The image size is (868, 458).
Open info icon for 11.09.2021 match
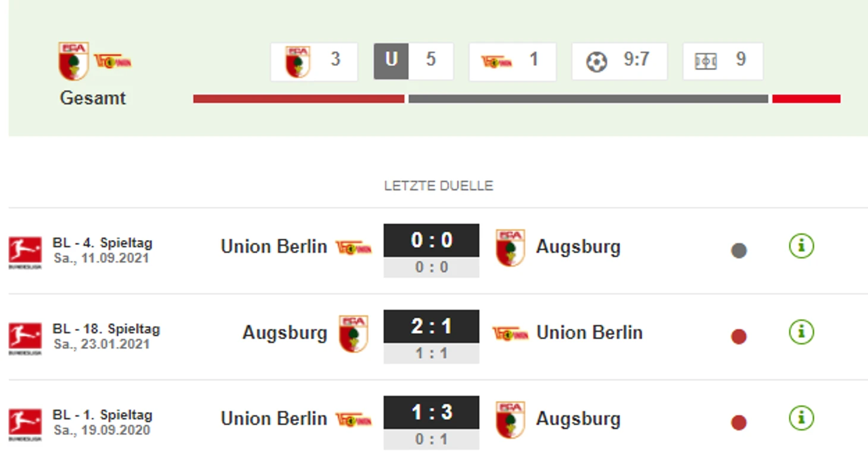click(801, 246)
